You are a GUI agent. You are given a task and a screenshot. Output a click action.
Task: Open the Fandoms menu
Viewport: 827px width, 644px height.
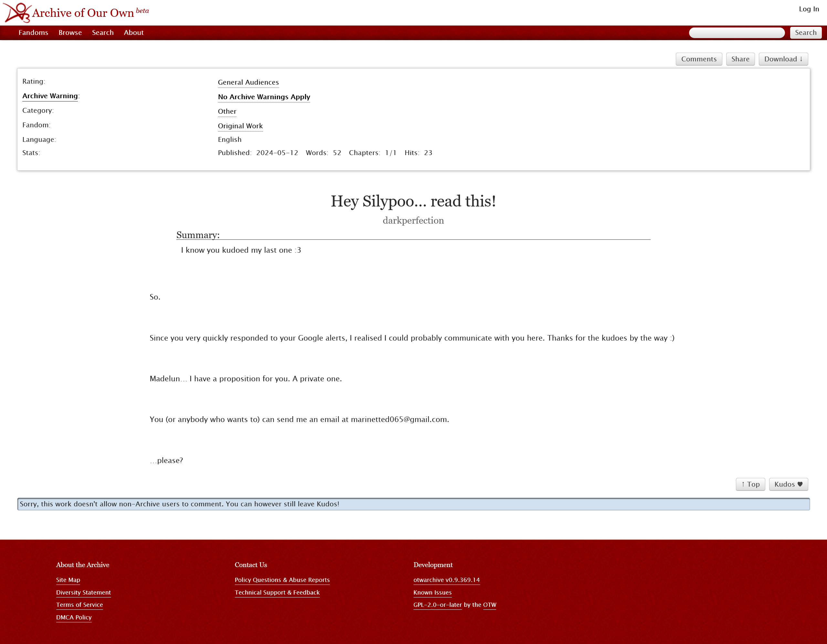[x=33, y=33]
